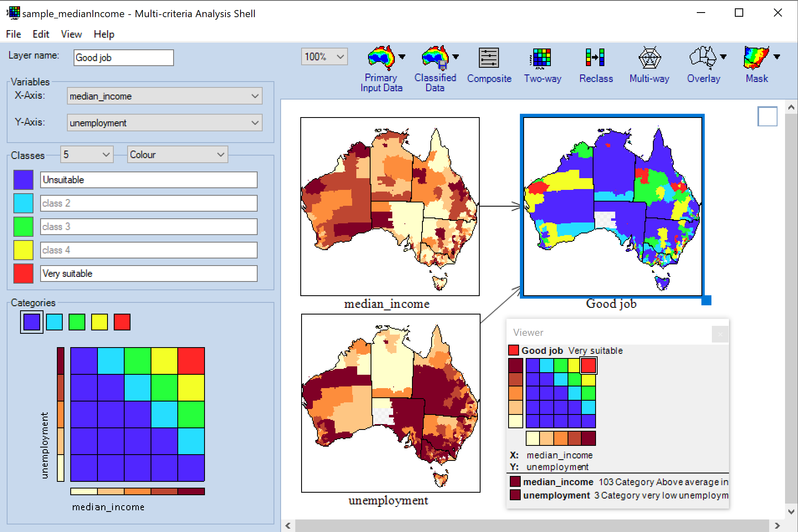This screenshot has height=532, width=798.
Task: Expand the Classified Data dropdown arrow
Action: (456, 56)
